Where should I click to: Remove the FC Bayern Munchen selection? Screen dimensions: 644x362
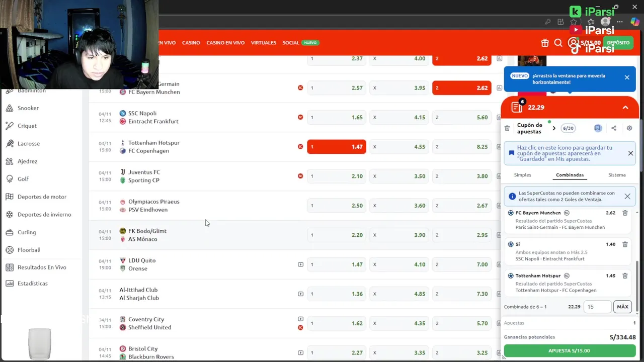625,213
